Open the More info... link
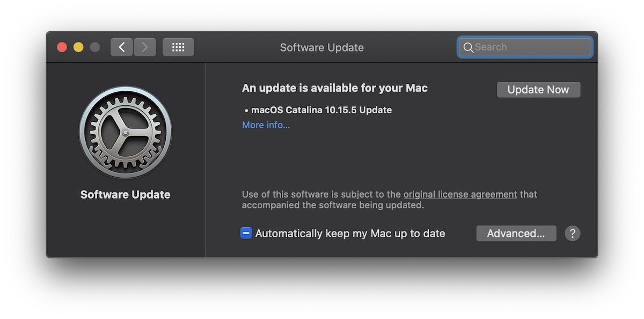 pos(266,125)
